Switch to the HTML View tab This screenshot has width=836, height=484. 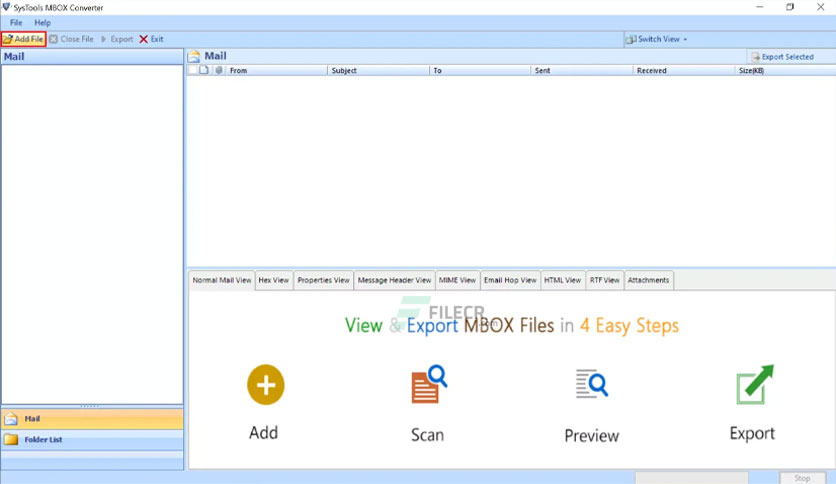point(562,280)
